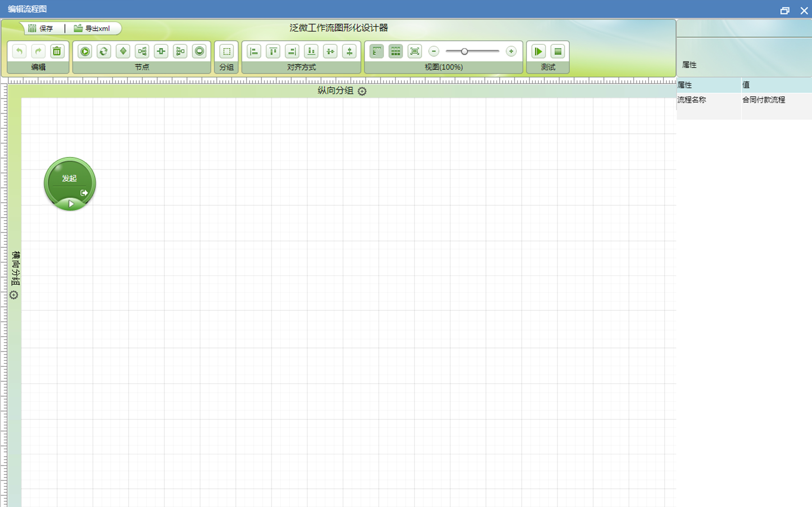Select the diamond decision node tool
Image resolution: width=812 pixels, height=507 pixels.
pos(123,51)
